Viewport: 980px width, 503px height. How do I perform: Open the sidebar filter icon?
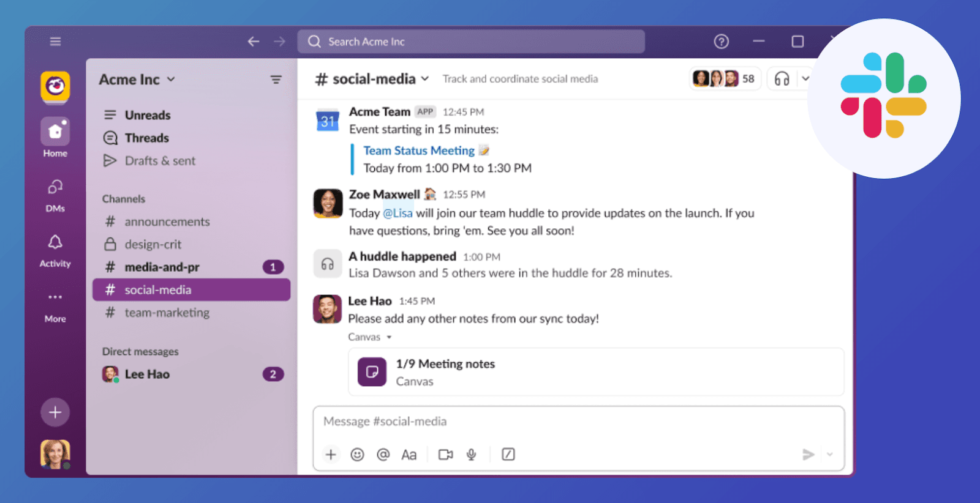click(276, 80)
